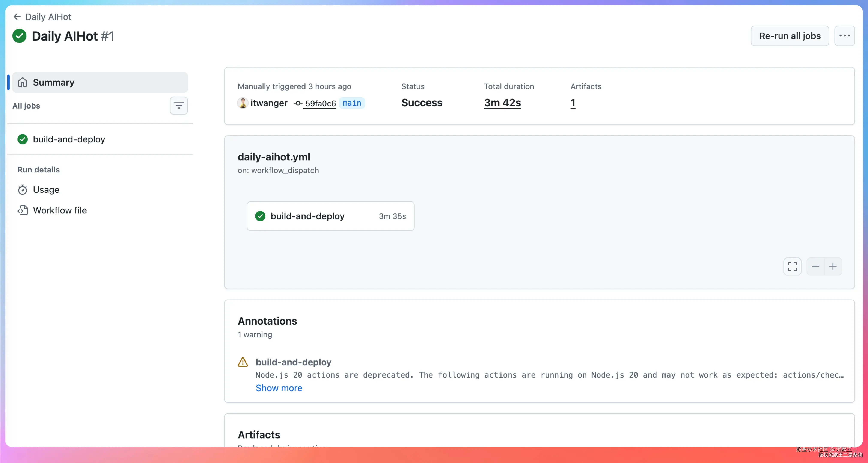Screen dimensions: 868x463
Task: Click the Daily AIHot #1 page title
Action: coord(73,36)
